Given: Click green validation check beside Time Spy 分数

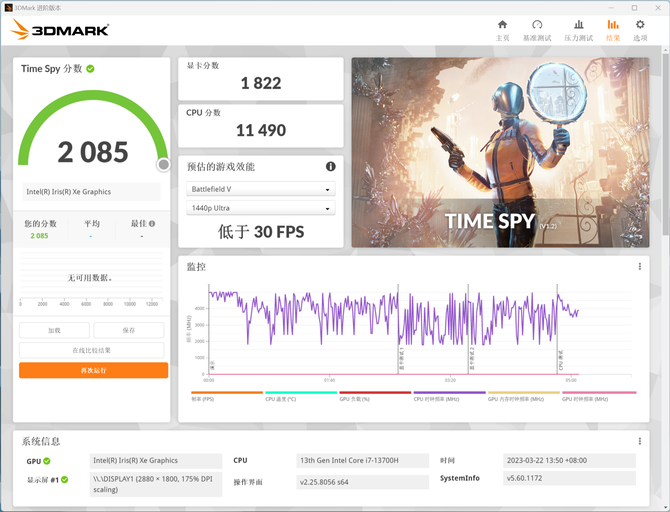Looking at the screenshot, I should coord(90,69).
